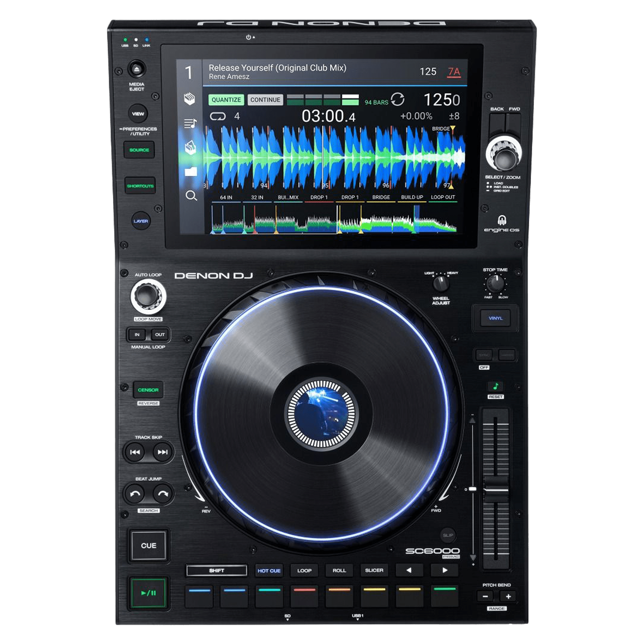Click the green SHORTCUTS button
This screenshot has width=644, height=644.
[x=140, y=186]
